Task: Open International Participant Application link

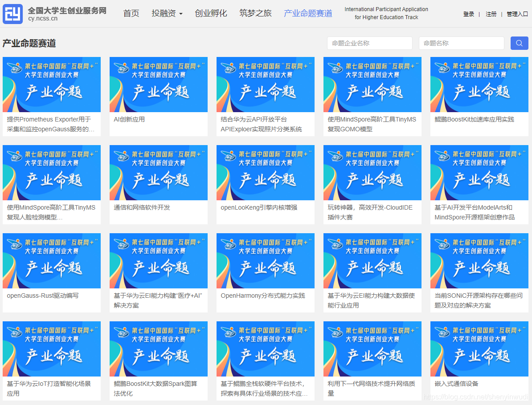Action: (x=386, y=13)
